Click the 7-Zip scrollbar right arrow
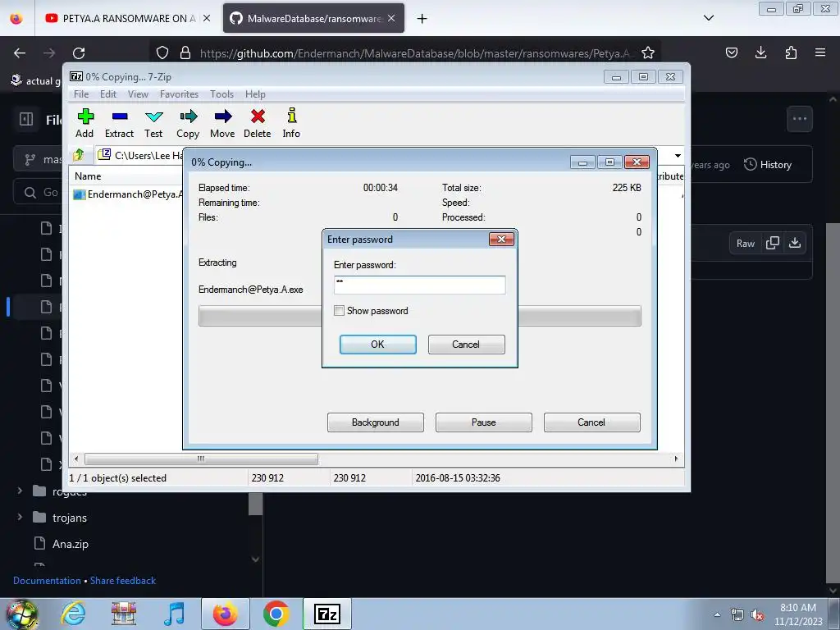This screenshot has width=840, height=630. click(676, 459)
